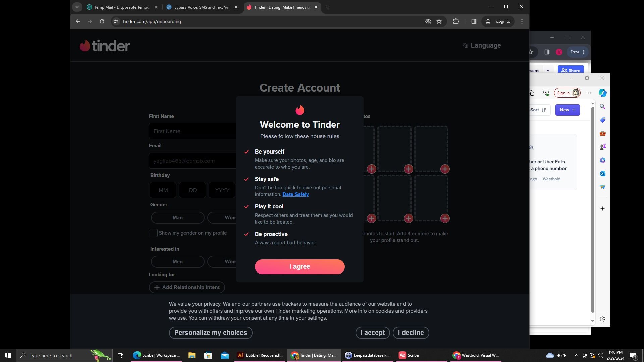Image resolution: width=644 pixels, height=362 pixels.
Task: Open Edge's Settings and more ellipsis
Action: coord(589,93)
